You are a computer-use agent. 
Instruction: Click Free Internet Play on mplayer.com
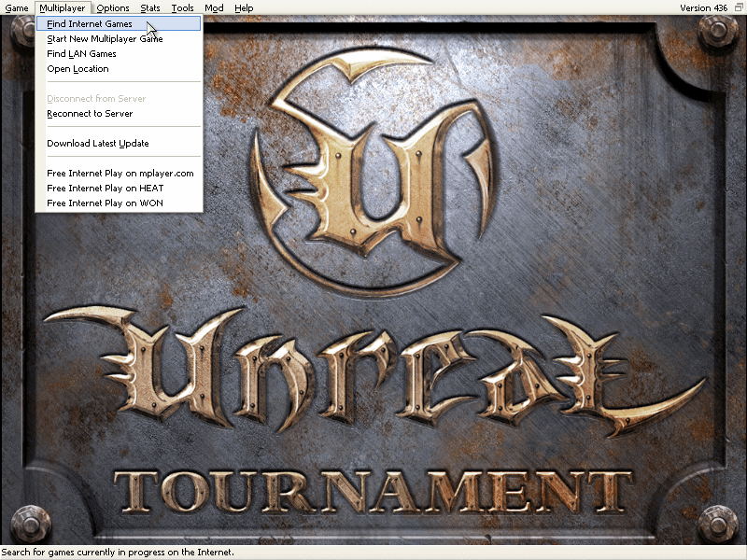[x=120, y=173]
